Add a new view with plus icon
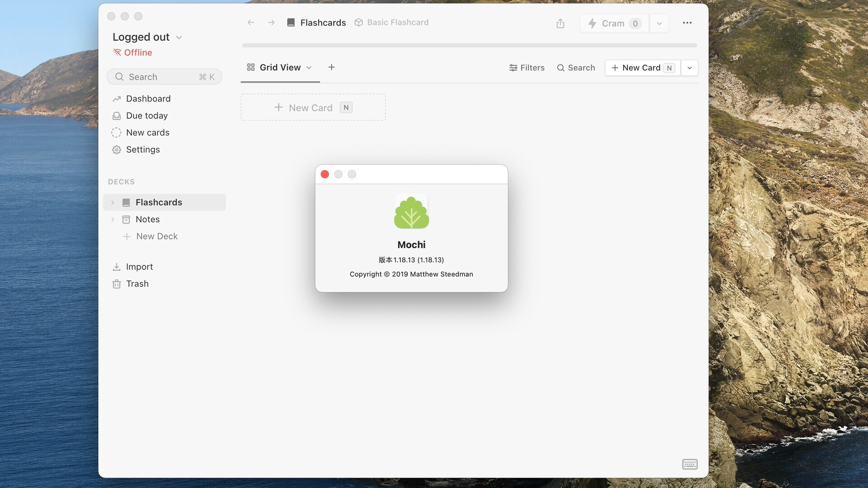 click(x=331, y=67)
